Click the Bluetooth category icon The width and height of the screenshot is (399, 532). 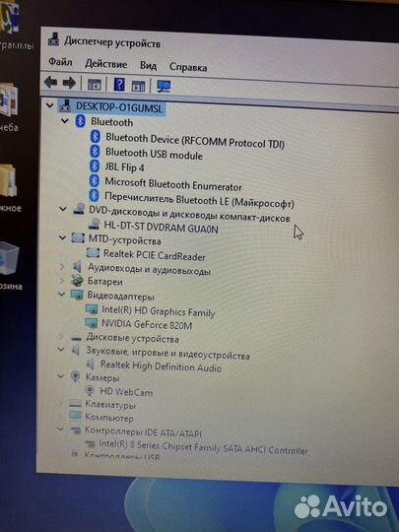pyautogui.click(x=81, y=121)
